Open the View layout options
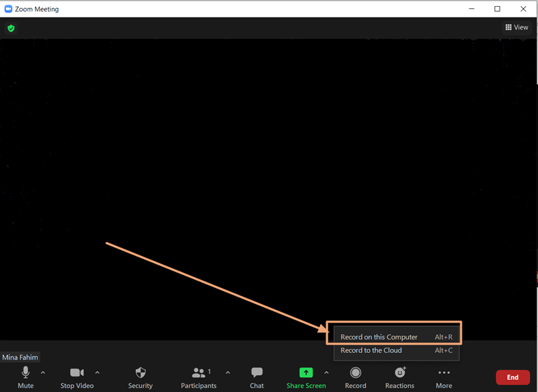The image size is (538, 392). point(516,28)
